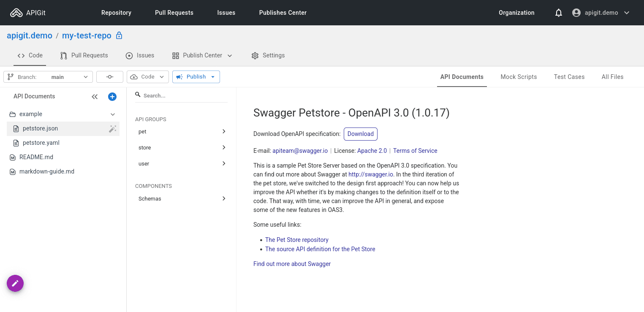Click the branch icon in branch selector

coord(11,77)
